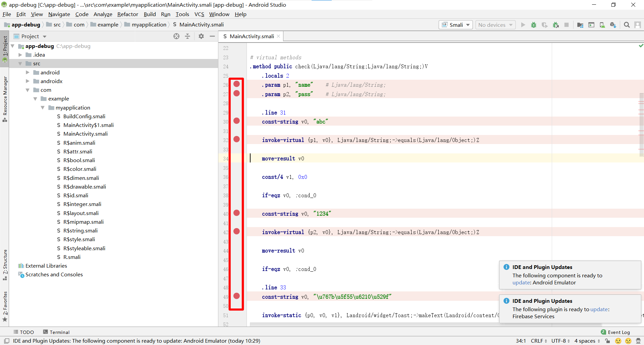
Task: Select opened file with the crosshair icon
Action: [176, 36]
